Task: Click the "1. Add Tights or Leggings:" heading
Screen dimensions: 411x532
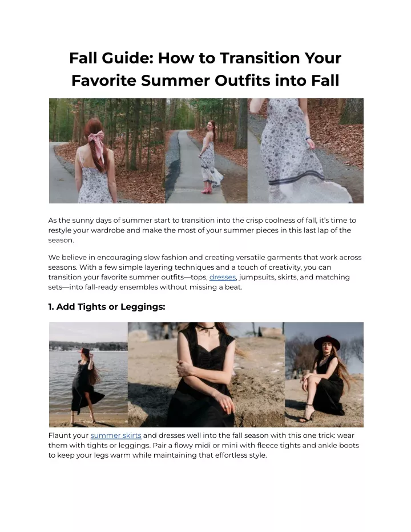Action: [x=107, y=307]
